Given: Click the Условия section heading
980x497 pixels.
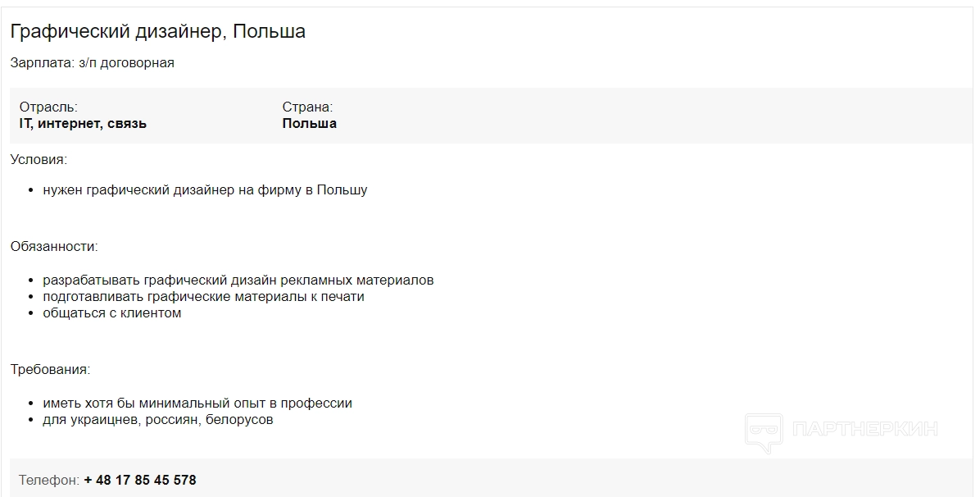Looking at the screenshot, I should point(39,159).
